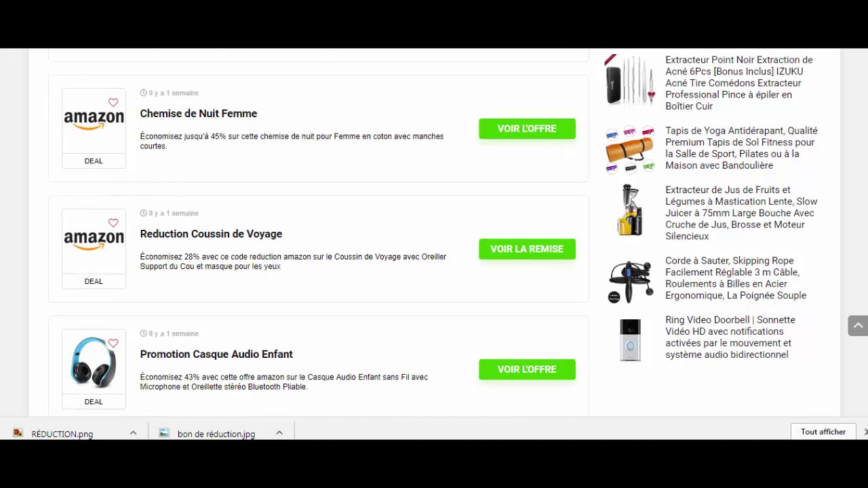868x488 pixels.
Task: Toggle heart on Reduction Coussin de Voyage deal
Action: [113, 223]
